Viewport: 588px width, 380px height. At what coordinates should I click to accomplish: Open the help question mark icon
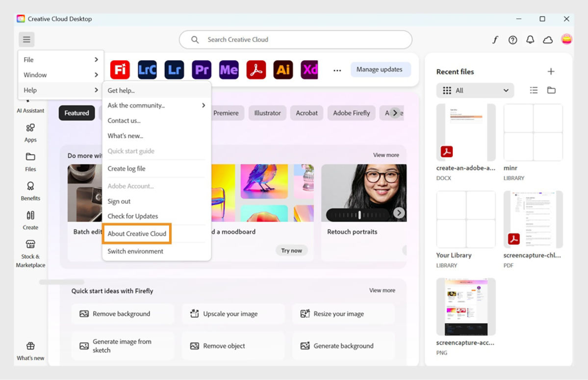pyautogui.click(x=512, y=40)
